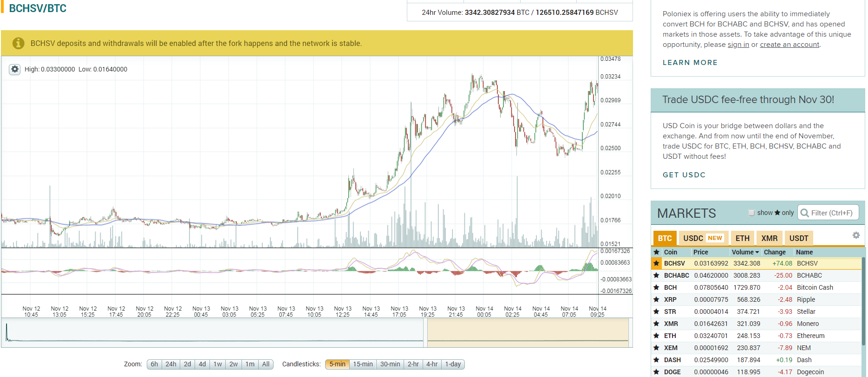Follow the sign in link
This screenshot has height=377, width=868.
tap(738, 45)
